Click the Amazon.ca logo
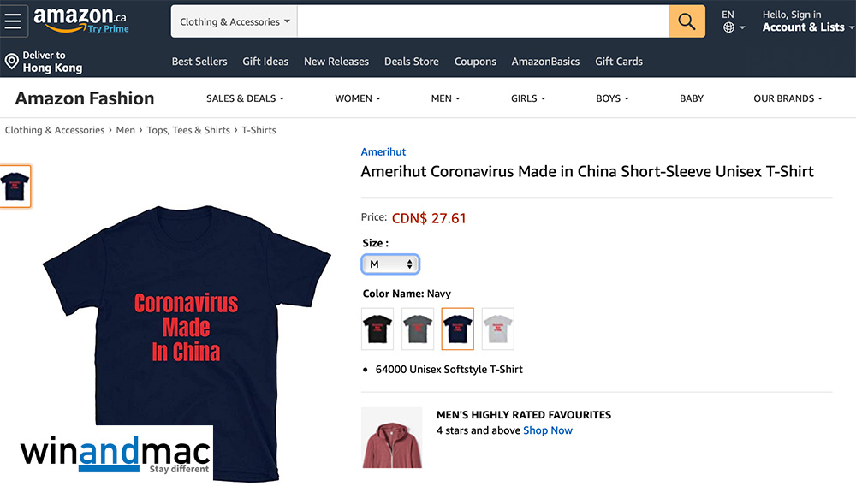Viewport: 856px width, 504px height. tap(80, 21)
